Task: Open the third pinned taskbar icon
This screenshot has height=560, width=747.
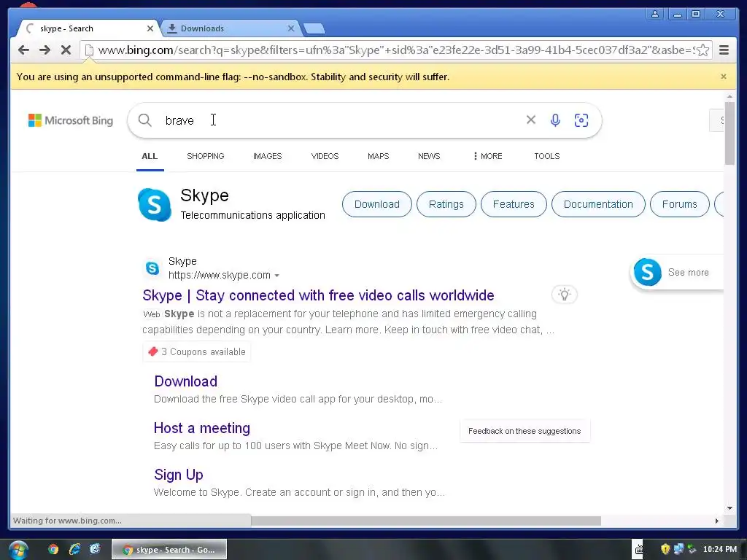Action: [96, 550]
